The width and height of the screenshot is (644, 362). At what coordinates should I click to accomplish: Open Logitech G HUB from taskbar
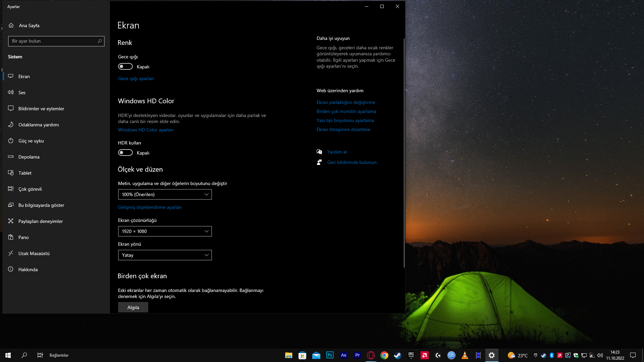coord(438,355)
